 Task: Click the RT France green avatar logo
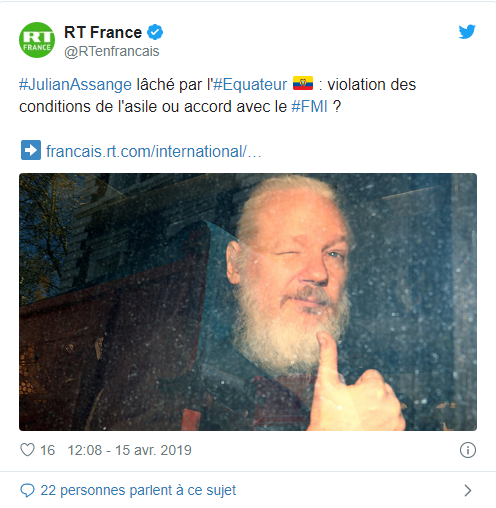point(37,40)
